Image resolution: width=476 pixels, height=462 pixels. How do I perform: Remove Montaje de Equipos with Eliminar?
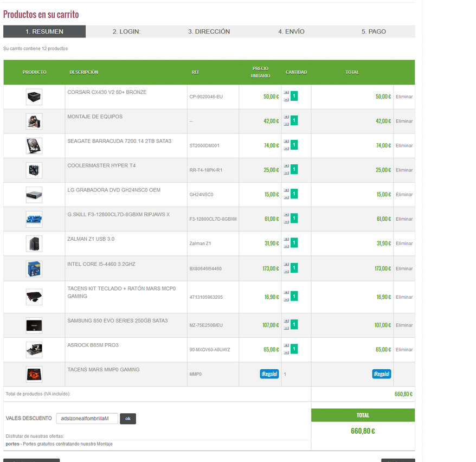[x=404, y=121]
